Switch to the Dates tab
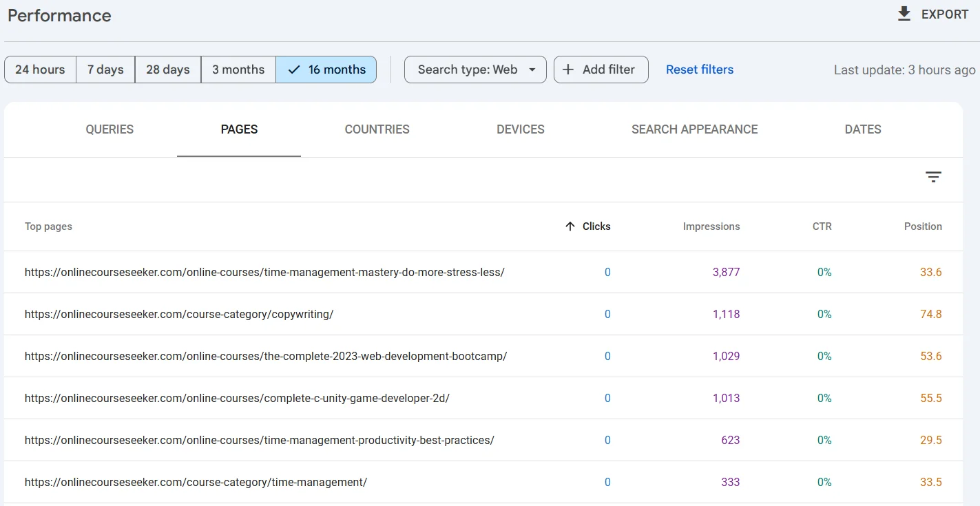 coord(862,129)
